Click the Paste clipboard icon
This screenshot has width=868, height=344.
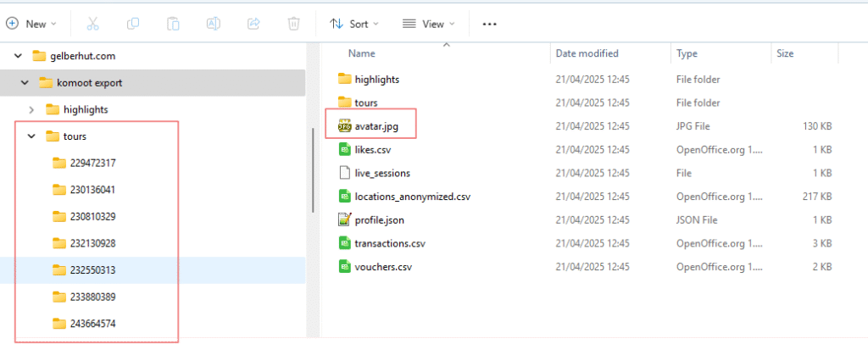(173, 24)
